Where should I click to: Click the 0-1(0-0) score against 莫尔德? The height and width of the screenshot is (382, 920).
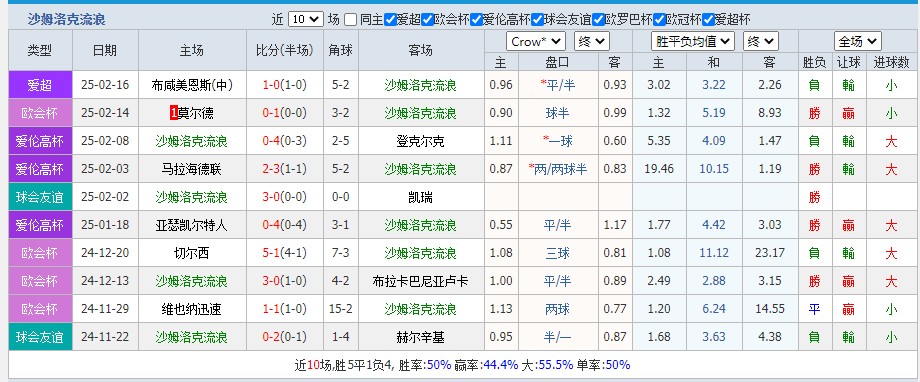pyautogui.click(x=285, y=113)
